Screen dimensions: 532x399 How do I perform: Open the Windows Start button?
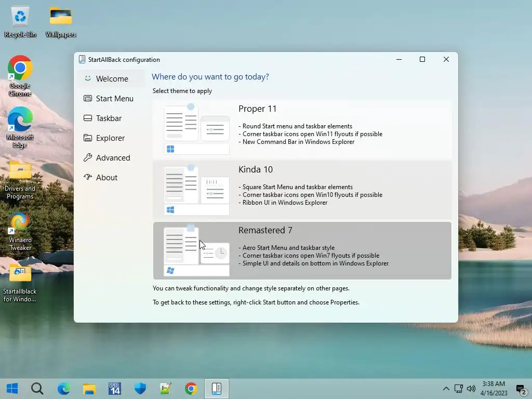pyautogui.click(x=12, y=389)
